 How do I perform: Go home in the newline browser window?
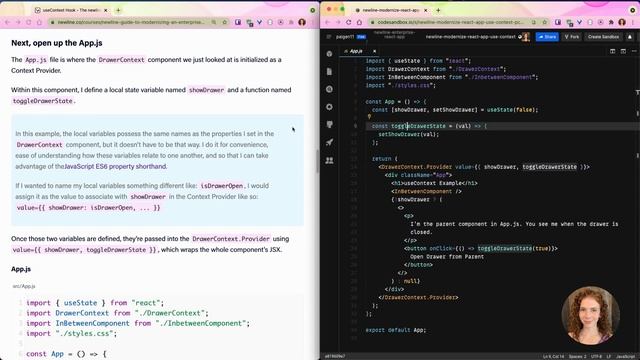click(x=39, y=22)
